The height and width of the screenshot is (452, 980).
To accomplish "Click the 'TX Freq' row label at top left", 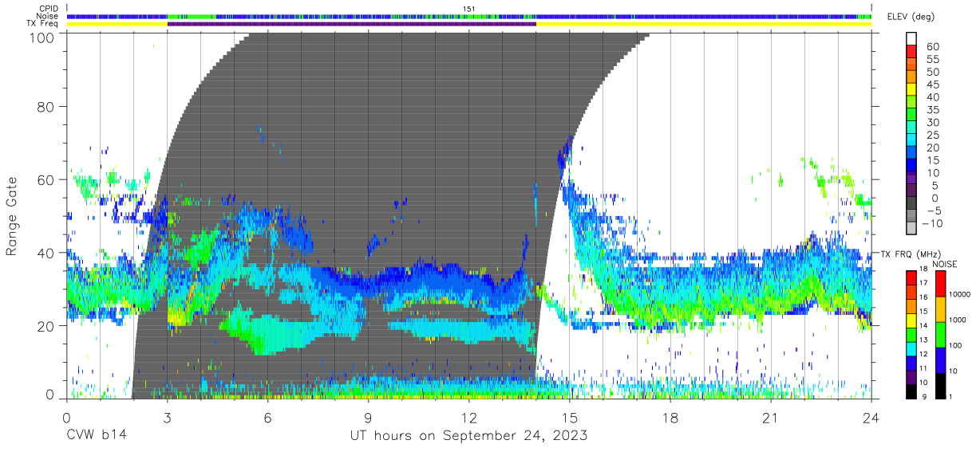I will (43, 24).
